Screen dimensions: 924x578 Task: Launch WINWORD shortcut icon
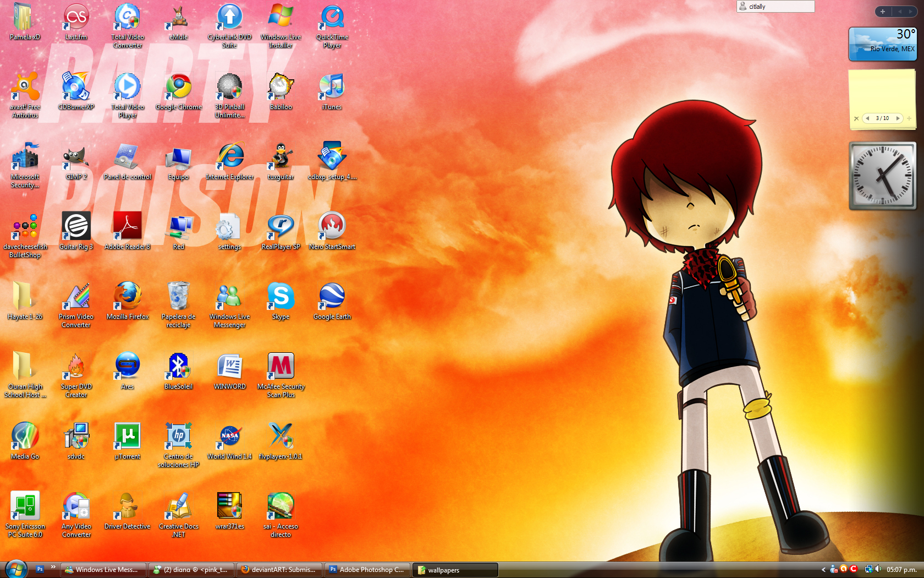pos(229,371)
